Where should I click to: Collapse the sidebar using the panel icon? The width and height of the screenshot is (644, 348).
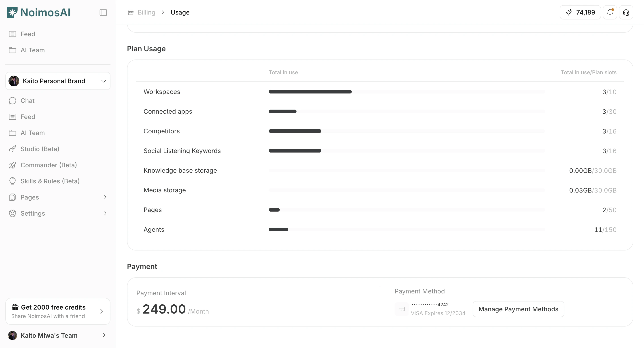pyautogui.click(x=103, y=13)
